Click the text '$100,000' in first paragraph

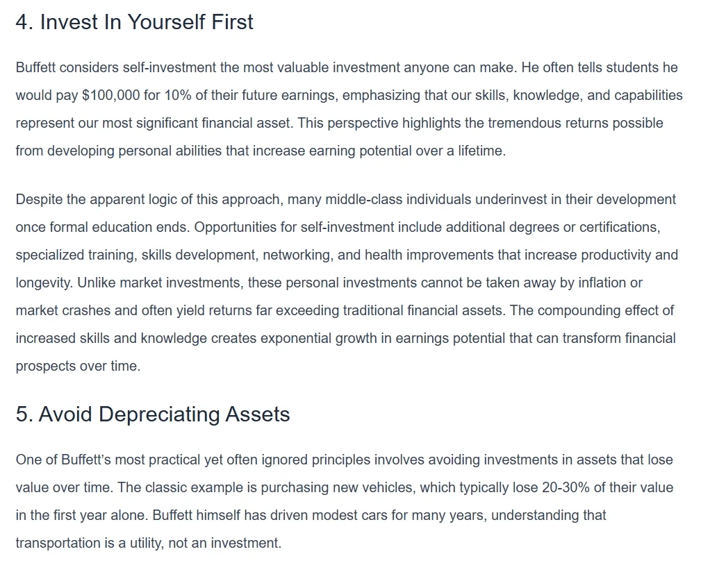(111, 95)
